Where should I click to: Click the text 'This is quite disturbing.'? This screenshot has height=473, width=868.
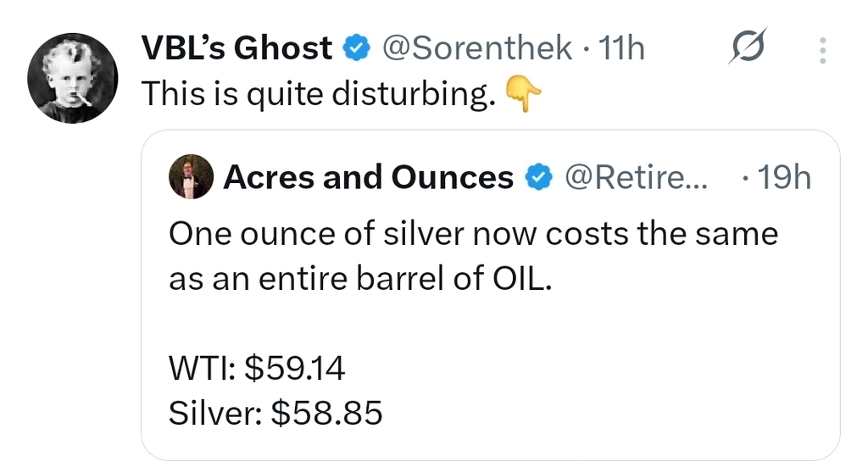(318, 94)
